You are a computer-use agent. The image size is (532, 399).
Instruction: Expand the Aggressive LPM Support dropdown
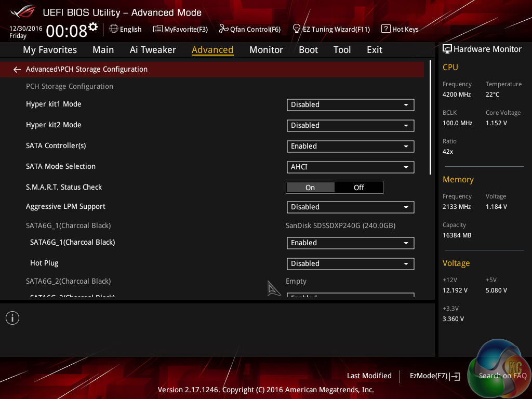point(350,207)
